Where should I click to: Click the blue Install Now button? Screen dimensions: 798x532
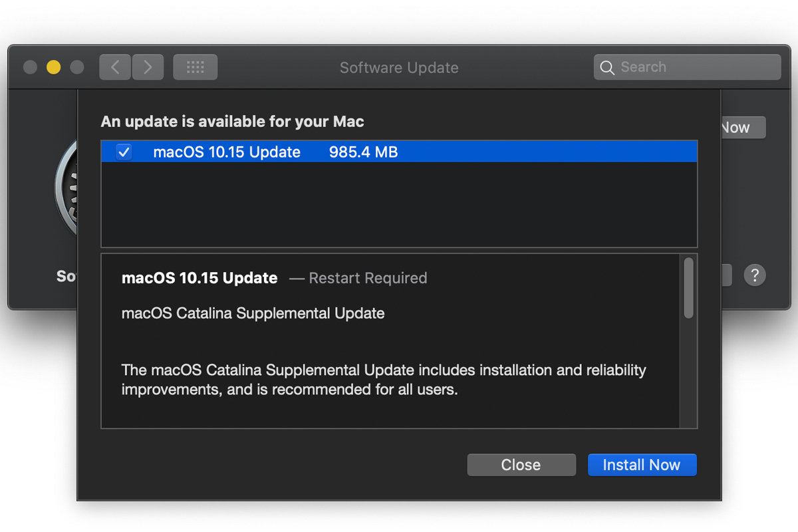click(642, 465)
